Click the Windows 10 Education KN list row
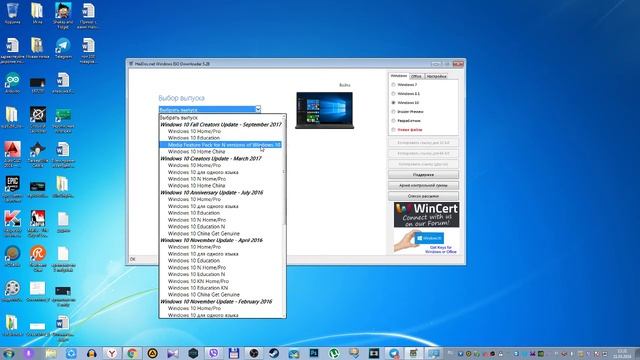This screenshot has width=640, height=360. 220,288
